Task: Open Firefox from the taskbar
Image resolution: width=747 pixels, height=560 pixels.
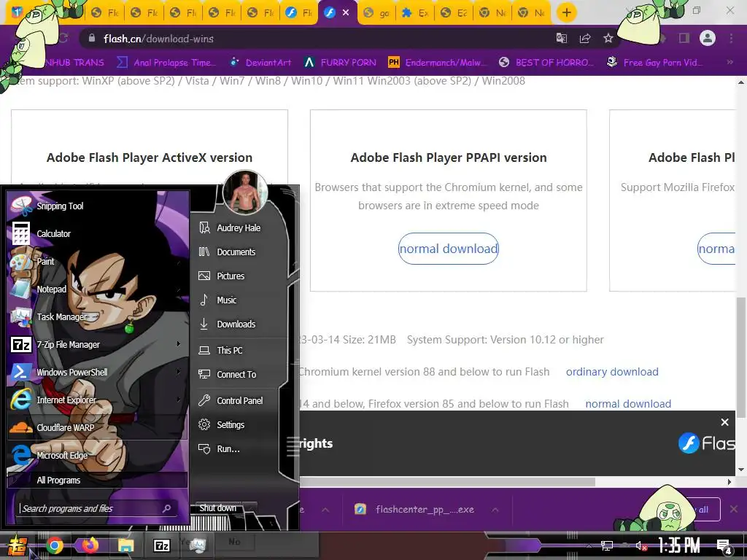Action: pos(90,545)
